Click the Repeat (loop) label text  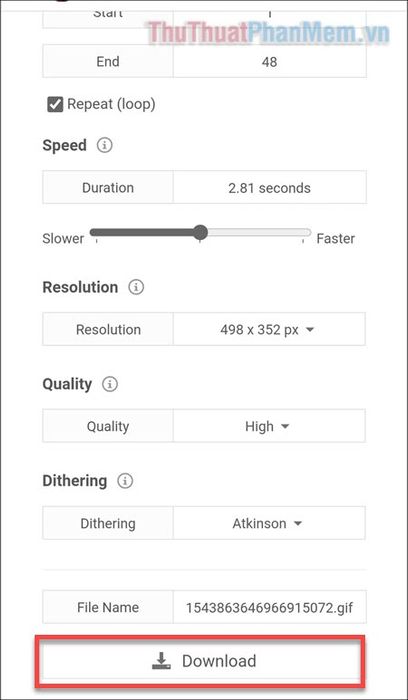pos(111,105)
